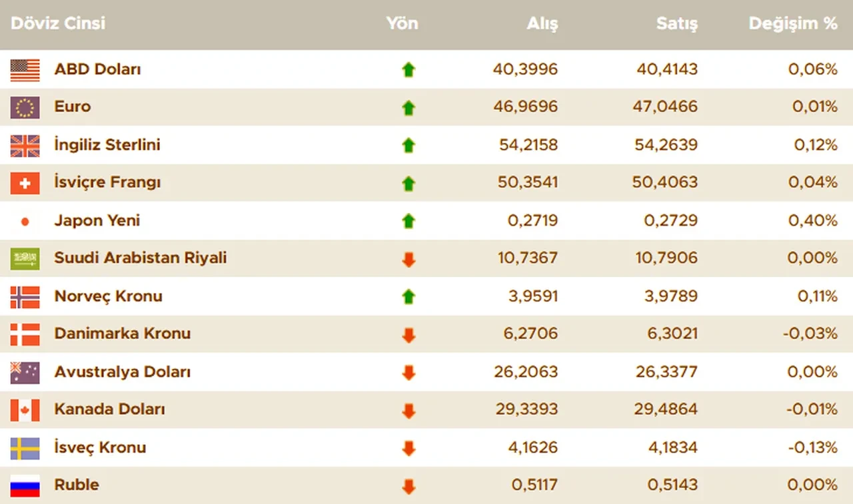853x504 pixels.
Task: Click the European Union flag icon
Action: pyautogui.click(x=25, y=107)
